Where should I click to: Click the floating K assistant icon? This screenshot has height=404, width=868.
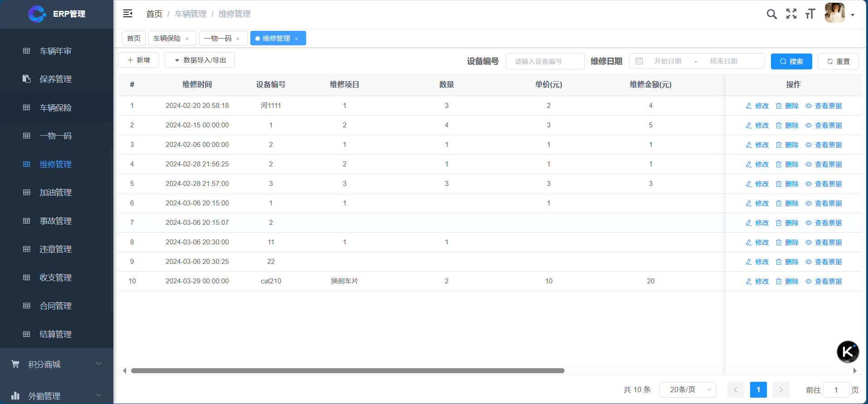(x=848, y=352)
